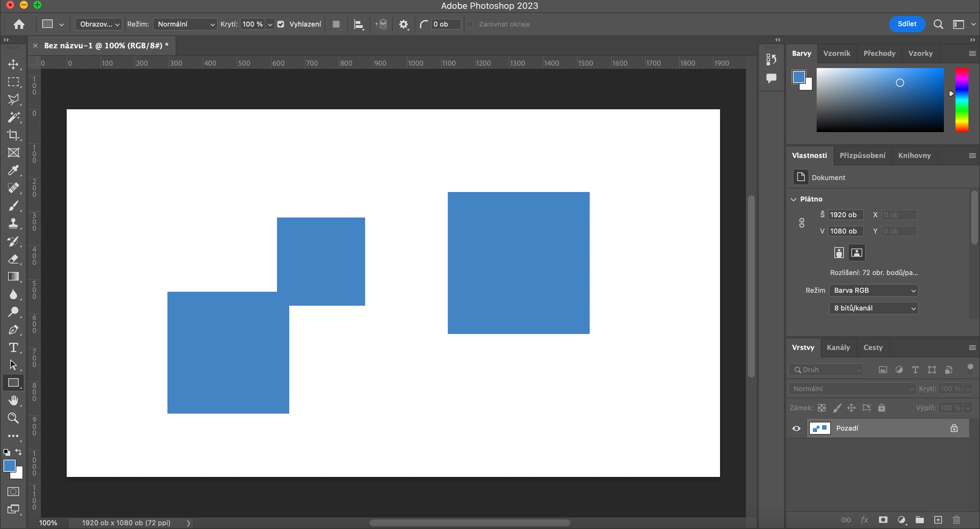Screen dimensions: 980x529
Task: Hide the Pozadí layer with eye icon
Action: tap(796, 428)
